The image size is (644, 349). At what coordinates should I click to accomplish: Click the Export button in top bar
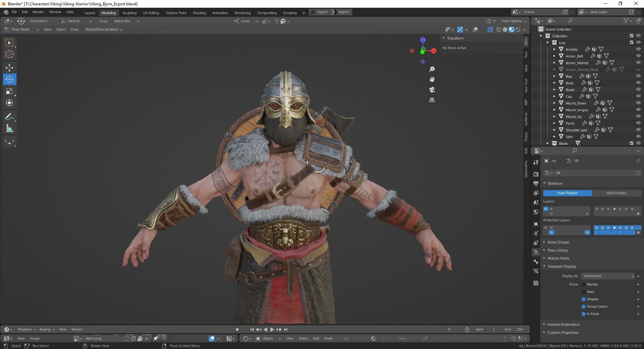[x=319, y=12]
